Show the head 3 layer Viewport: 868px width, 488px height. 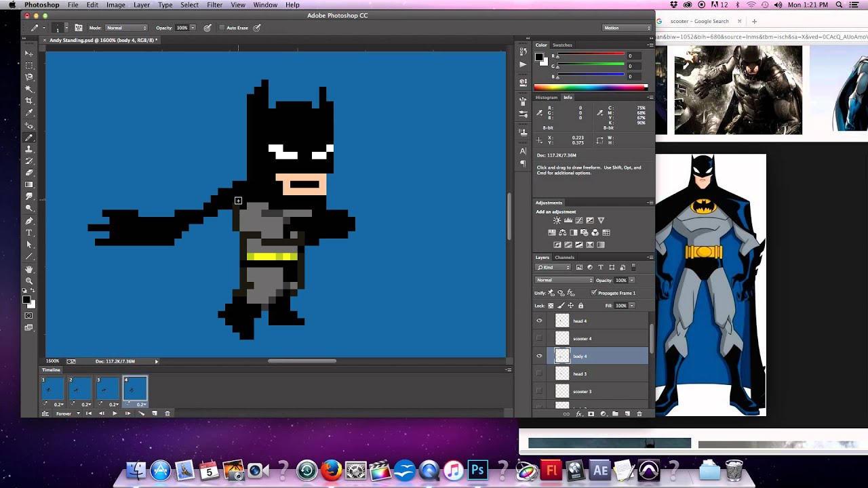point(539,373)
